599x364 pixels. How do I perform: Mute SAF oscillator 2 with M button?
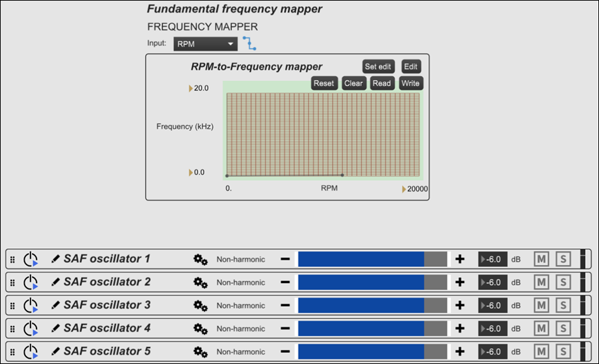point(541,282)
